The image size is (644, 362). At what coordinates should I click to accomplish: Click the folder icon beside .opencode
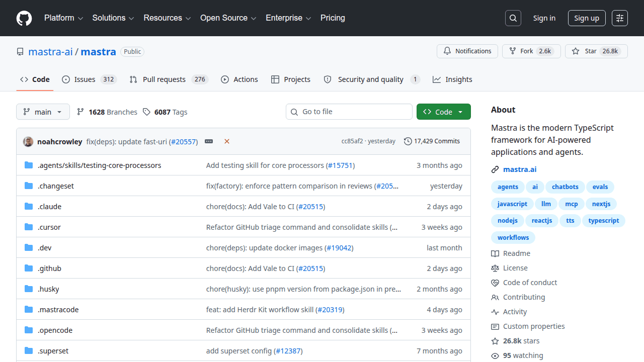(x=29, y=330)
